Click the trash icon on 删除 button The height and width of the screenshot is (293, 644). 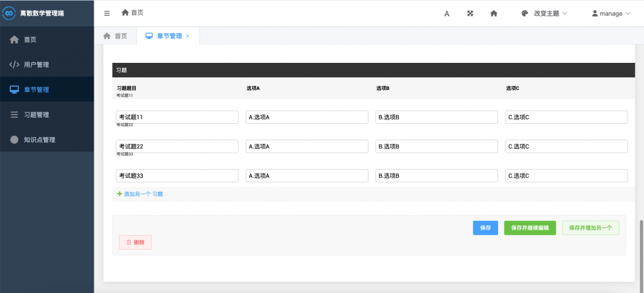coord(128,243)
